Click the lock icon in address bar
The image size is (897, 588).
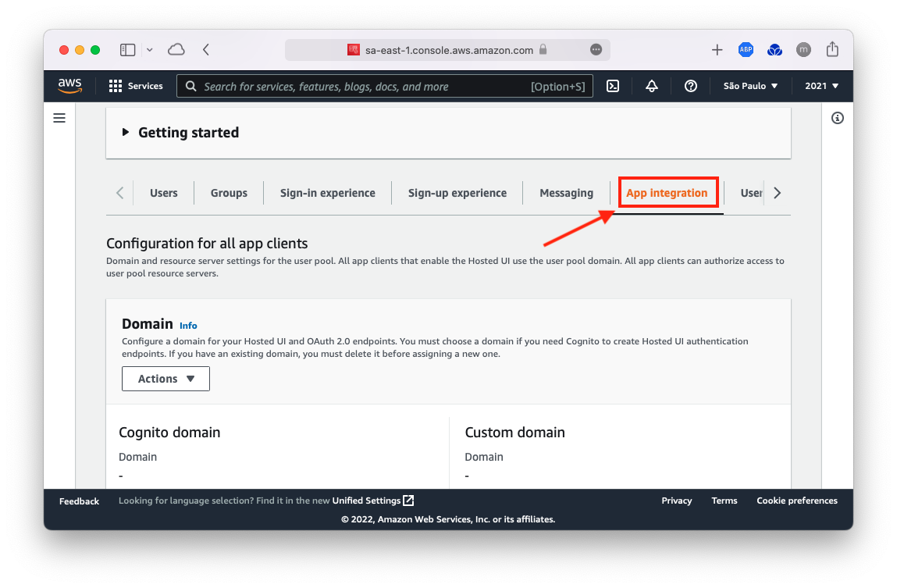point(543,49)
